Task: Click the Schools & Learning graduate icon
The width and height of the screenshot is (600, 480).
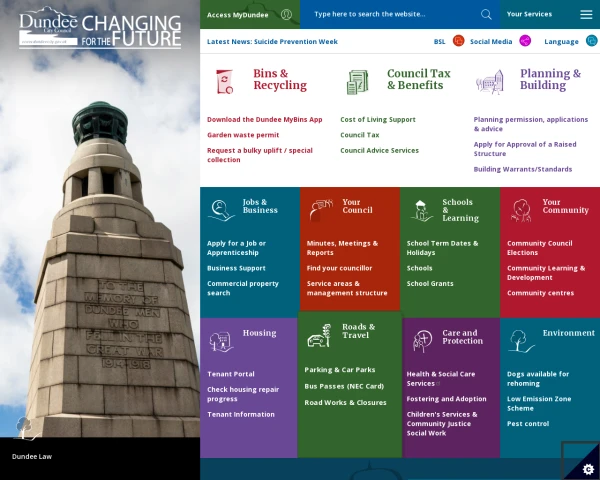Action: click(421, 210)
